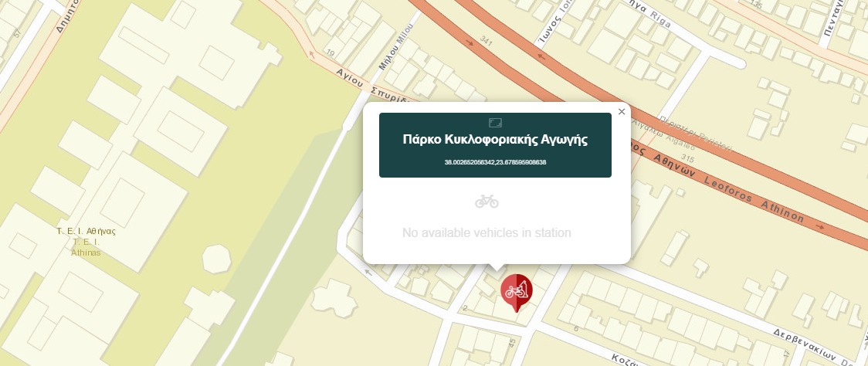The image size is (868, 366).
Task: Select the Πάρκο Κυκλοφοριακής Αγωγής station title
Action: [x=495, y=140]
